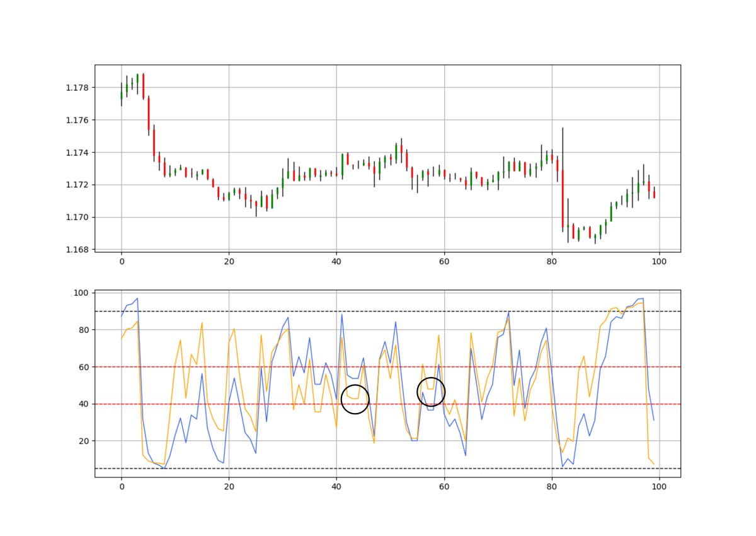The image size is (756, 536).
Task: Pick x-axis label 40 under oscillator chart
Action: 336,487
